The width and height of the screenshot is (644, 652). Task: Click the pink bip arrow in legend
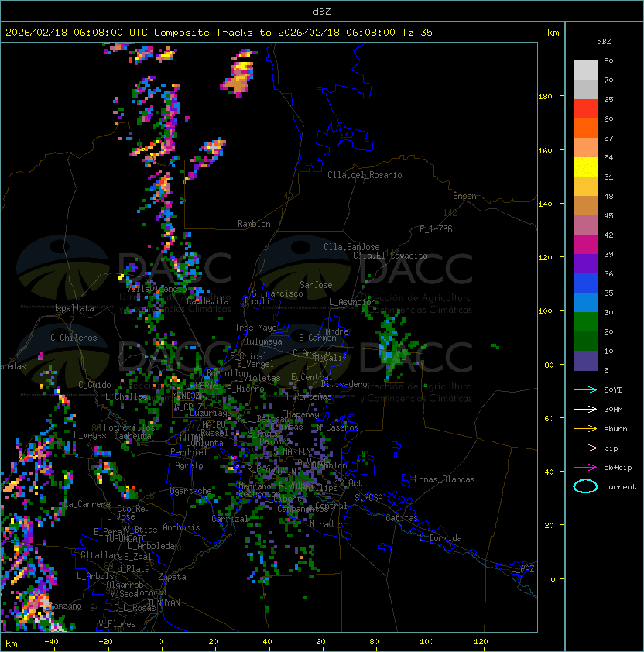[585, 448]
